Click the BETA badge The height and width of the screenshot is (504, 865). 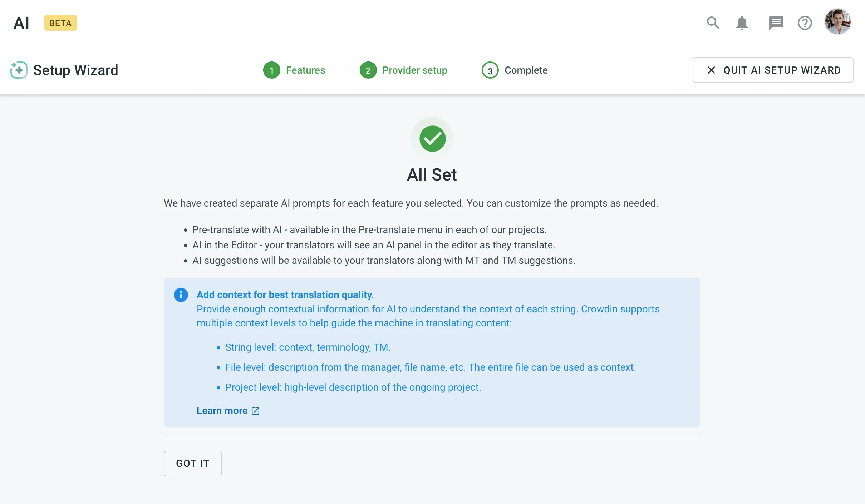click(60, 23)
